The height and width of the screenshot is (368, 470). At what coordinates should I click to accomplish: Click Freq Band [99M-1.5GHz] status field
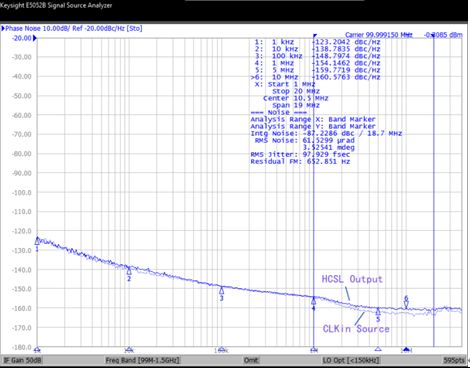[x=142, y=360]
